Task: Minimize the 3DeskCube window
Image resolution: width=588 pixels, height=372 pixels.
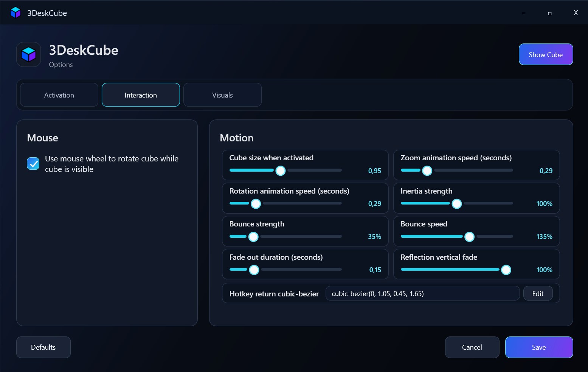Action: pyautogui.click(x=524, y=13)
